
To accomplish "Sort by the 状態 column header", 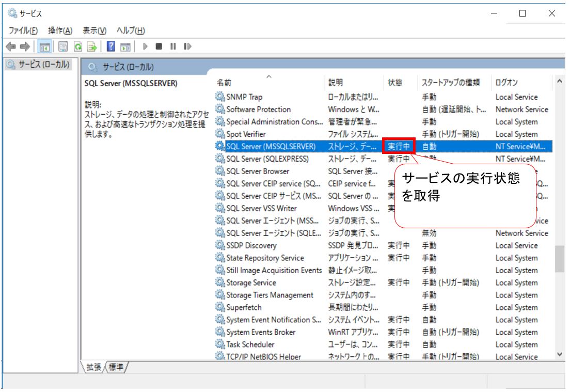I will 401,83.
